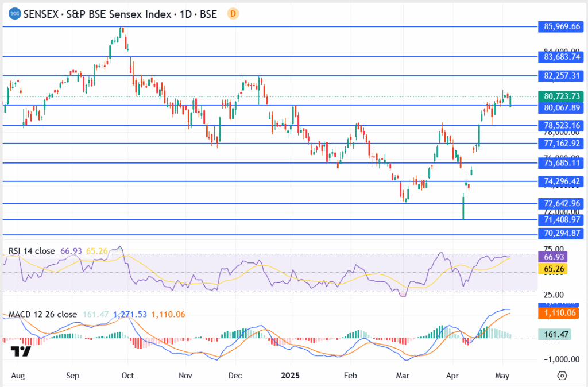The height and width of the screenshot is (387, 588).
Task: Open the TradingView logo
Action: click(21, 351)
